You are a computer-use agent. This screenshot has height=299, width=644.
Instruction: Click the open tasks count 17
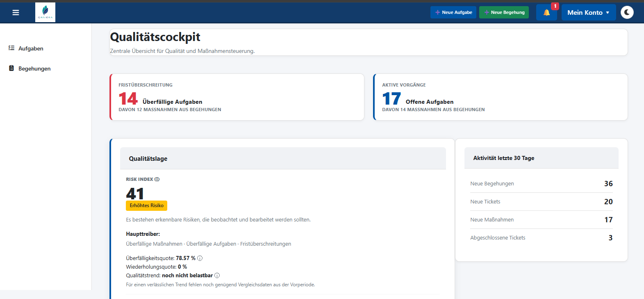tap(391, 99)
